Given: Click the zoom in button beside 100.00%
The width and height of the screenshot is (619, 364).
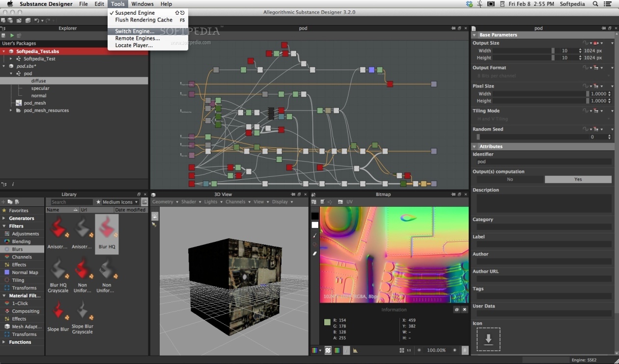Looking at the screenshot, I should pos(454,350).
